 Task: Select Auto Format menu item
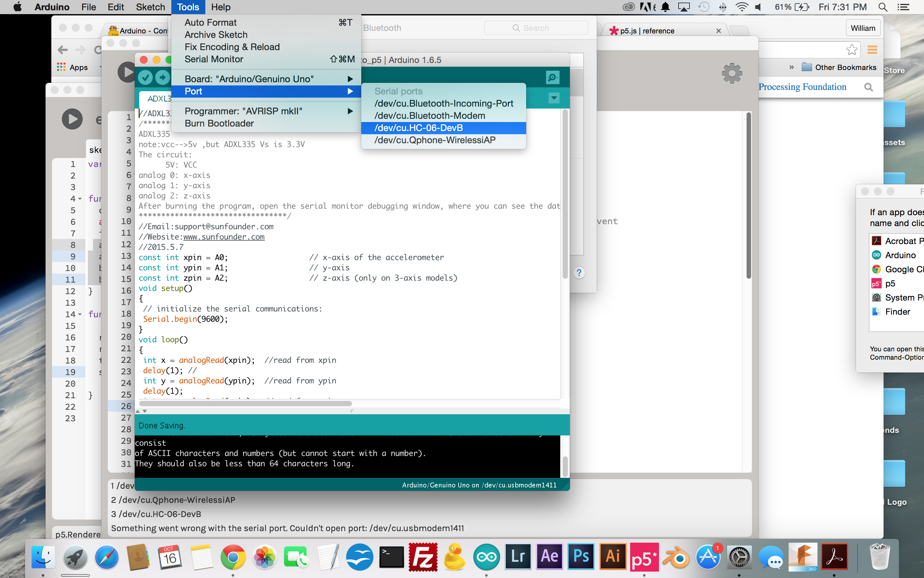click(x=266, y=22)
